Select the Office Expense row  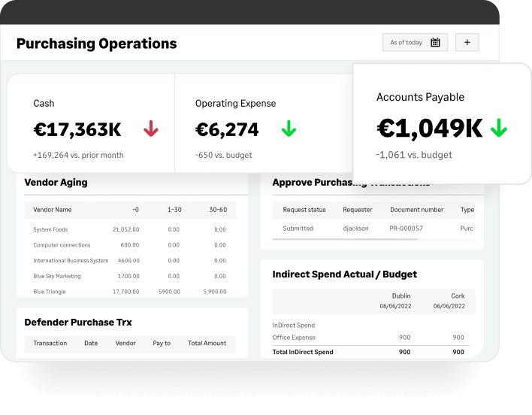(370, 338)
